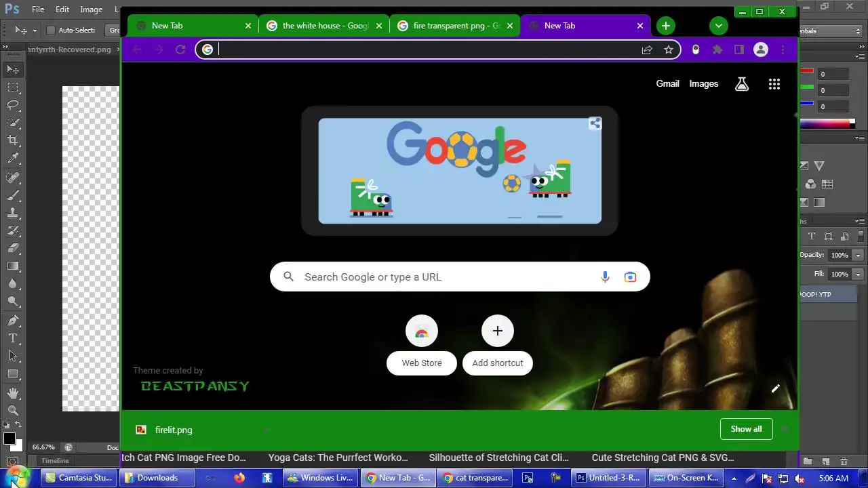
Task: Toggle Quick Mask mode
Action: click(x=12, y=462)
